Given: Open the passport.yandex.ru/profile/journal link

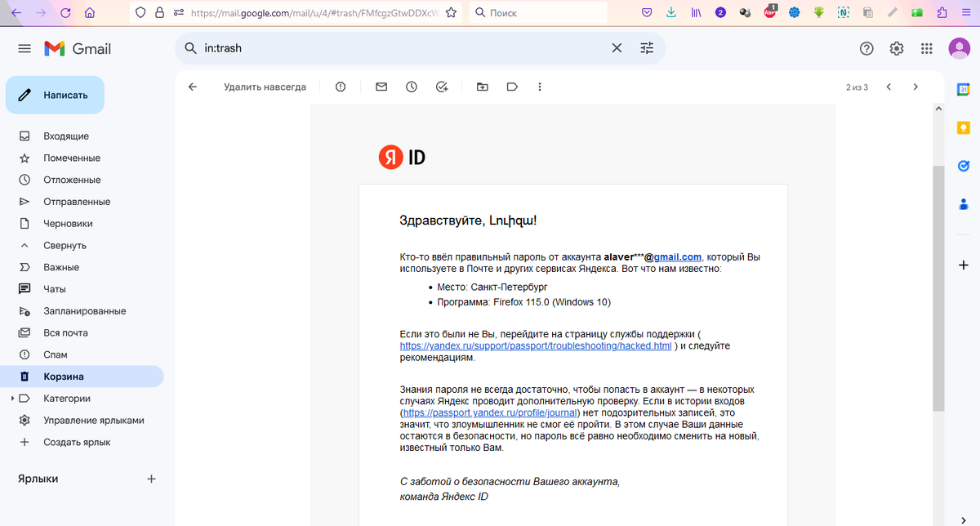Looking at the screenshot, I should [x=490, y=413].
